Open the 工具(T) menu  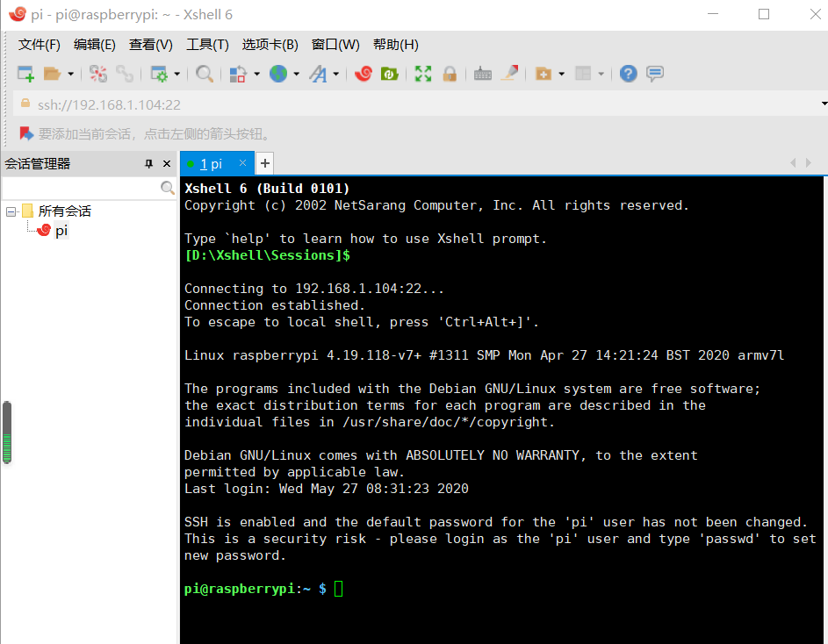coord(207,45)
